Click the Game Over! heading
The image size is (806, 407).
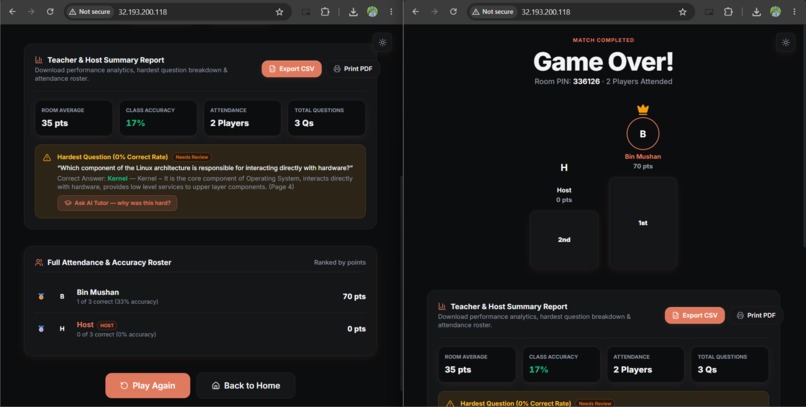pos(603,62)
